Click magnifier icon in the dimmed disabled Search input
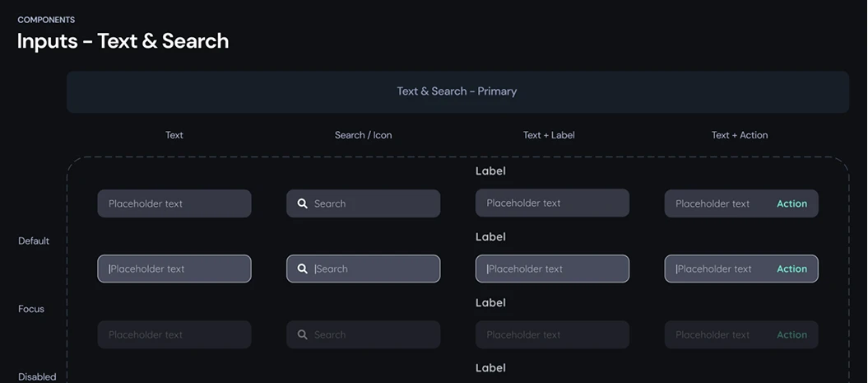The height and width of the screenshot is (383, 868). (x=302, y=334)
